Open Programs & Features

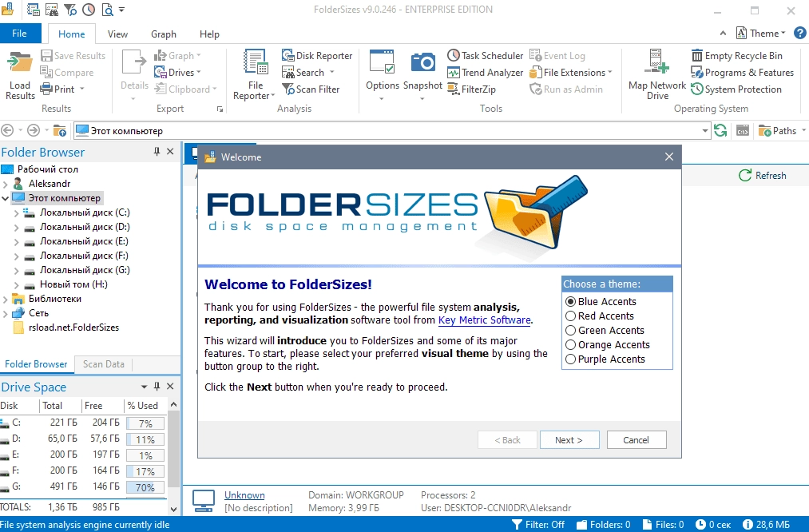coord(742,73)
